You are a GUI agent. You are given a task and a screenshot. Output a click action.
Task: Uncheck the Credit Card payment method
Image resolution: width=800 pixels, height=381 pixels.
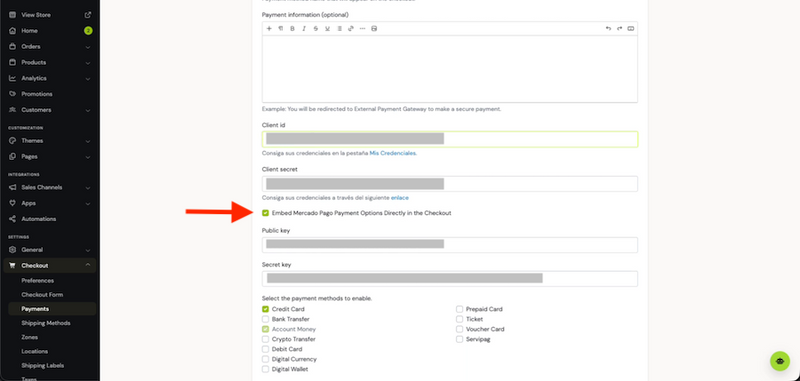265,309
